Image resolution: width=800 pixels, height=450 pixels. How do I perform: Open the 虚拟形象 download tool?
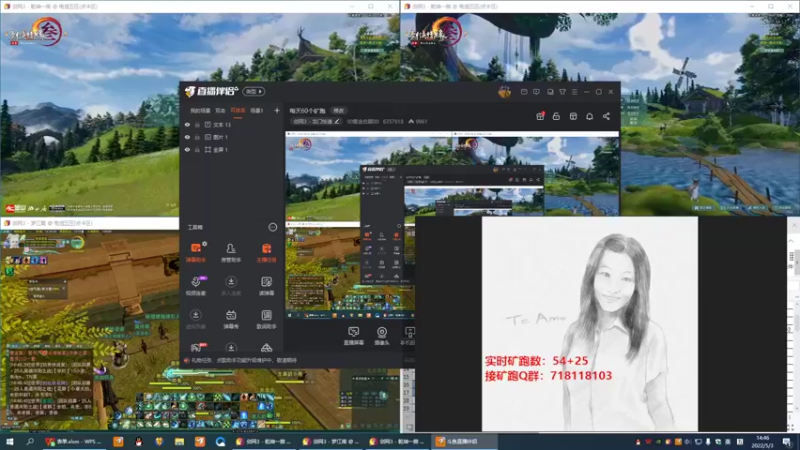pos(195,319)
